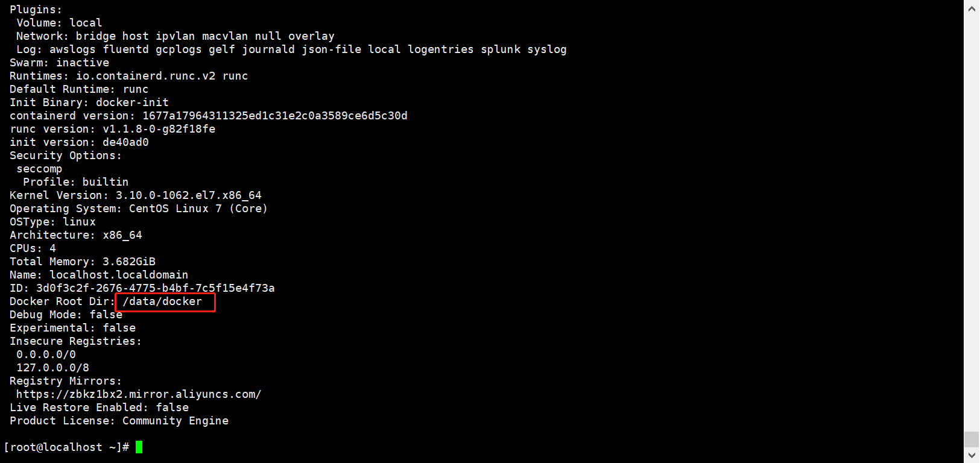Click the Live Restore Enabled false value
The width and height of the screenshot is (980, 463).
(x=172, y=408)
